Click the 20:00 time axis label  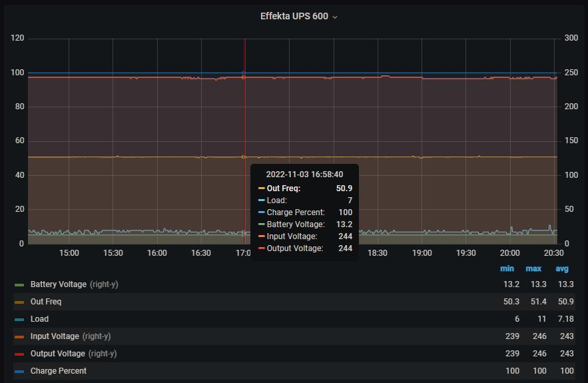[x=509, y=253]
